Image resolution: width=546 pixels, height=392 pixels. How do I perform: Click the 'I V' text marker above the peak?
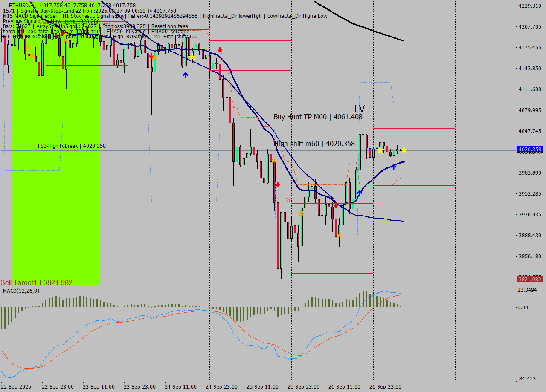360,109
